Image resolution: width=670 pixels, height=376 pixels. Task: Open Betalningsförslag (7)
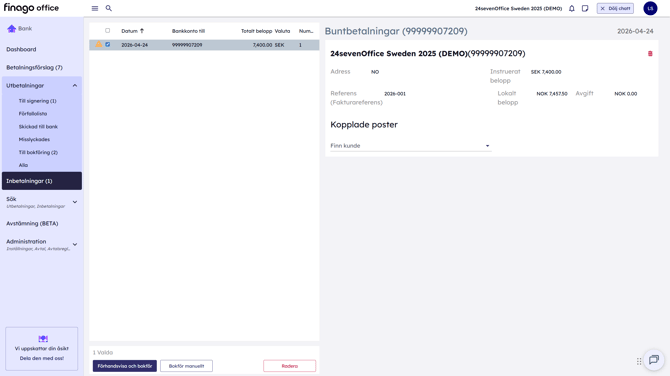(x=34, y=68)
